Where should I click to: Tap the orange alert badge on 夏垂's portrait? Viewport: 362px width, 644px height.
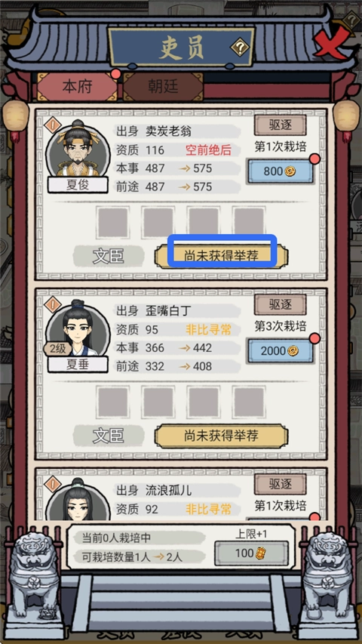click(x=53, y=305)
